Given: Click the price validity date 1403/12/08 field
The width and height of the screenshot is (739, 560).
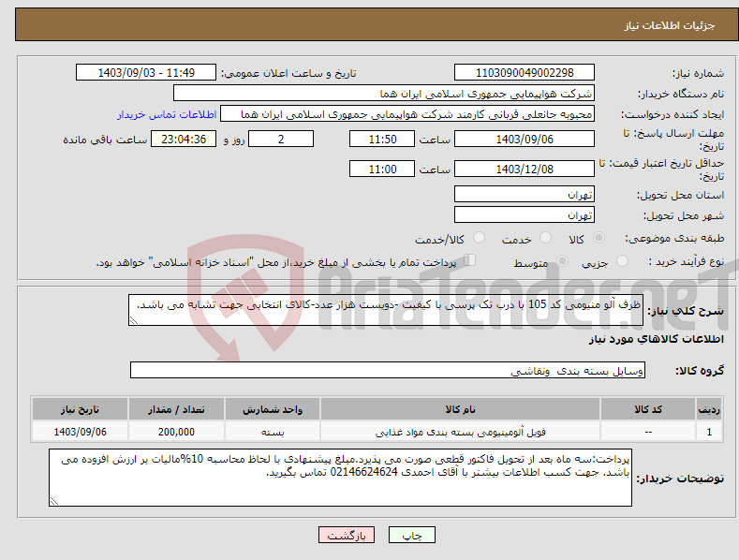Looking at the screenshot, I should pos(525,169).
